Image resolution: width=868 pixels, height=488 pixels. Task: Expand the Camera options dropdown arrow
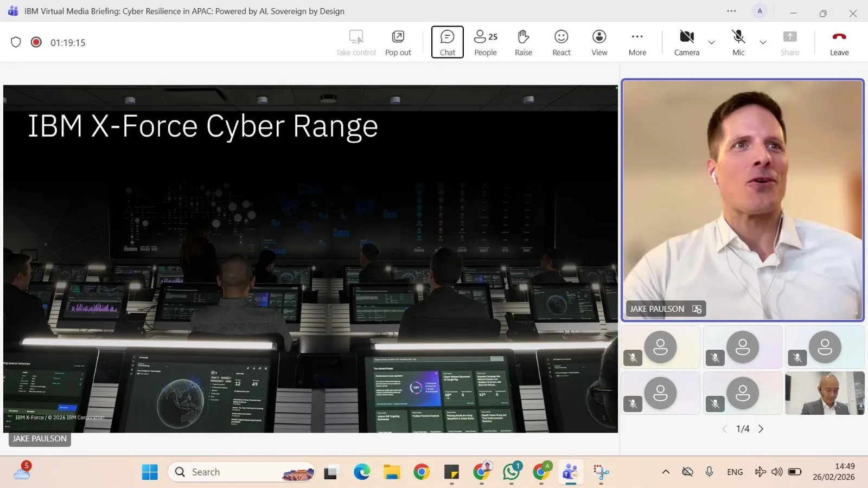(x=711, y=42)
